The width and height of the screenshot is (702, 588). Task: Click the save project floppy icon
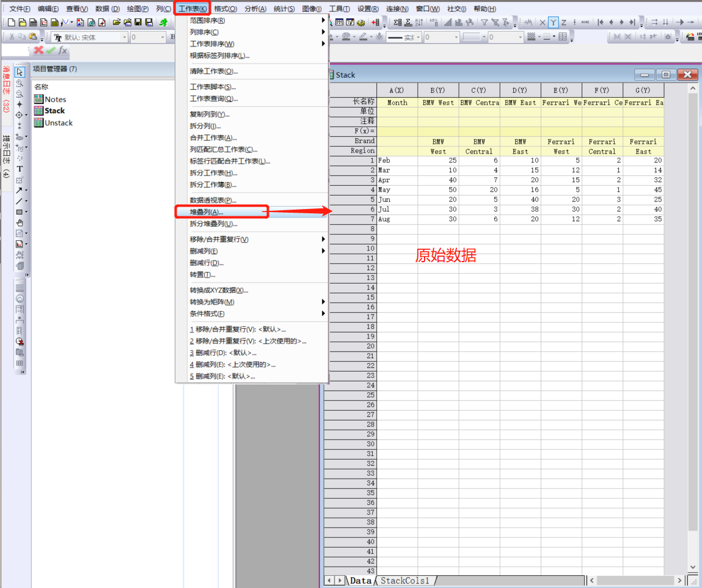(x=138, y=22)
